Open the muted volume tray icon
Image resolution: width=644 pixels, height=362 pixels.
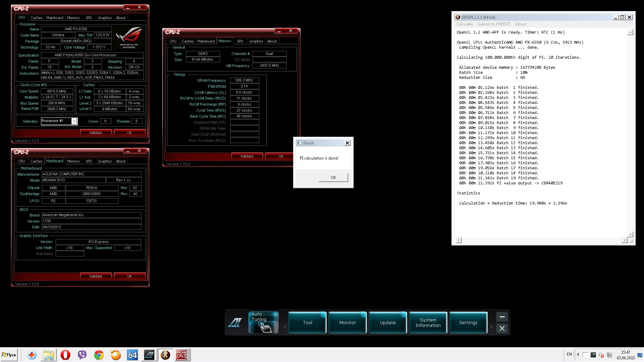coord(601,355)
